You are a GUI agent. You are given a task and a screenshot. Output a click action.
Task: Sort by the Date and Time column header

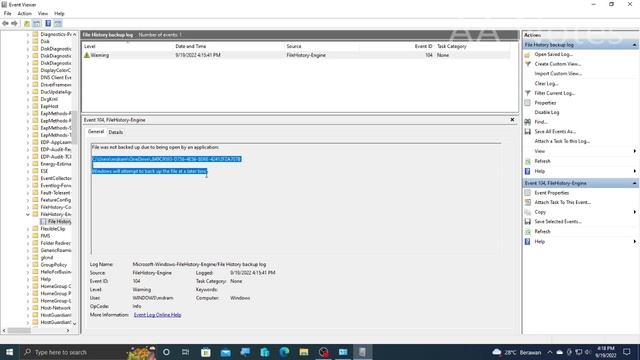191,46
